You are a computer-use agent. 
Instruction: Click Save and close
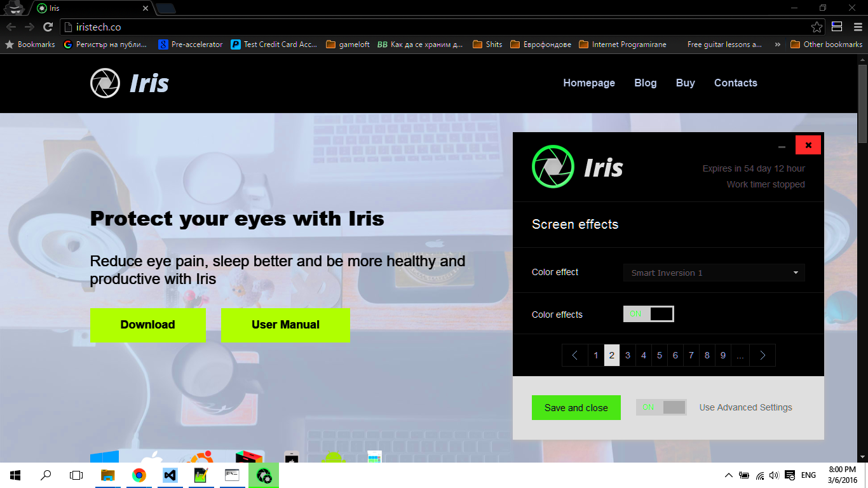(576, 407)
